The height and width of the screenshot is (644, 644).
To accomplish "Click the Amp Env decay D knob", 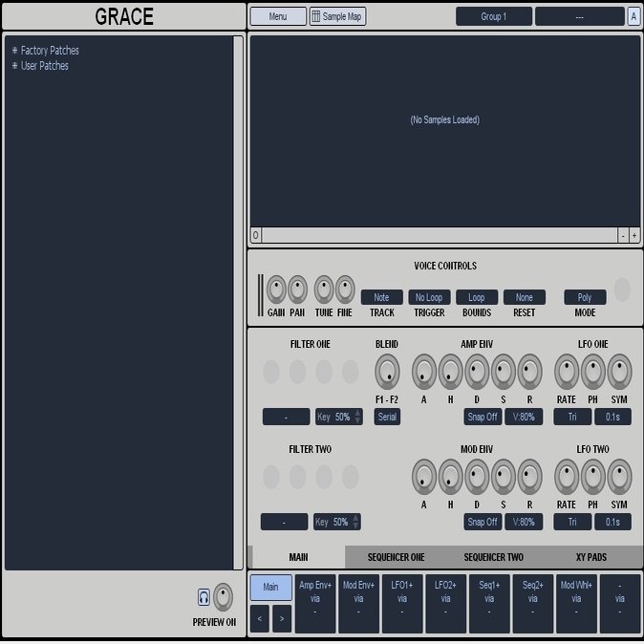I will [x=477, y=372].
